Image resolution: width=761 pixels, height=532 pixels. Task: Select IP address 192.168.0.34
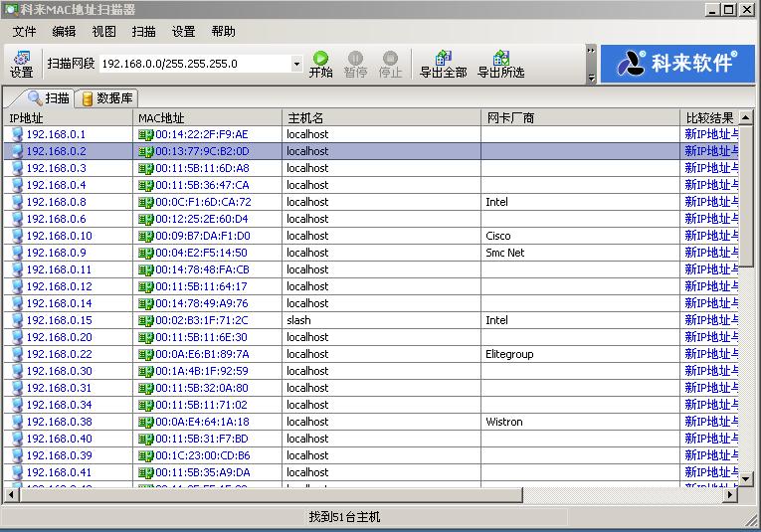click(59, 405)
